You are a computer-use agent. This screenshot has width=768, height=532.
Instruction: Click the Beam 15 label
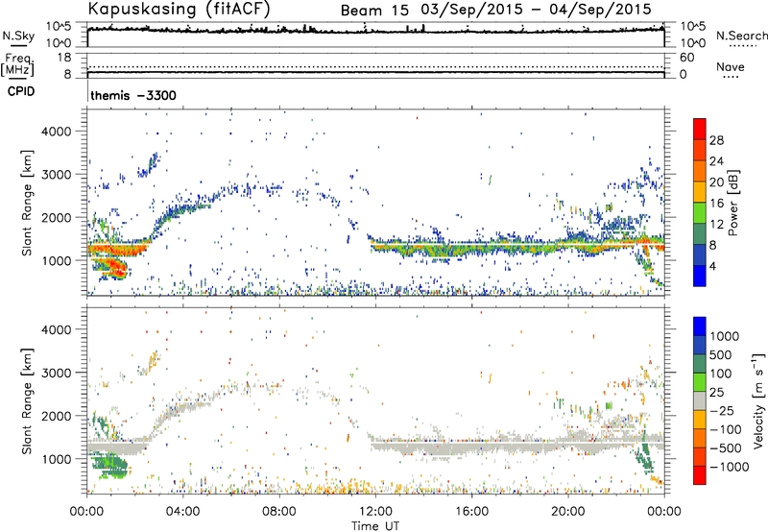(374, 11)
